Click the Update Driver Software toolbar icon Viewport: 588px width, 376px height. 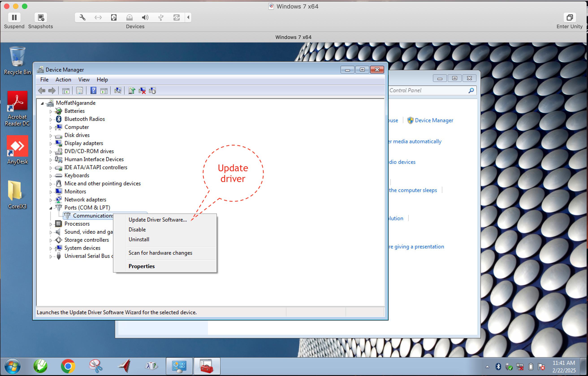(132, 91)
